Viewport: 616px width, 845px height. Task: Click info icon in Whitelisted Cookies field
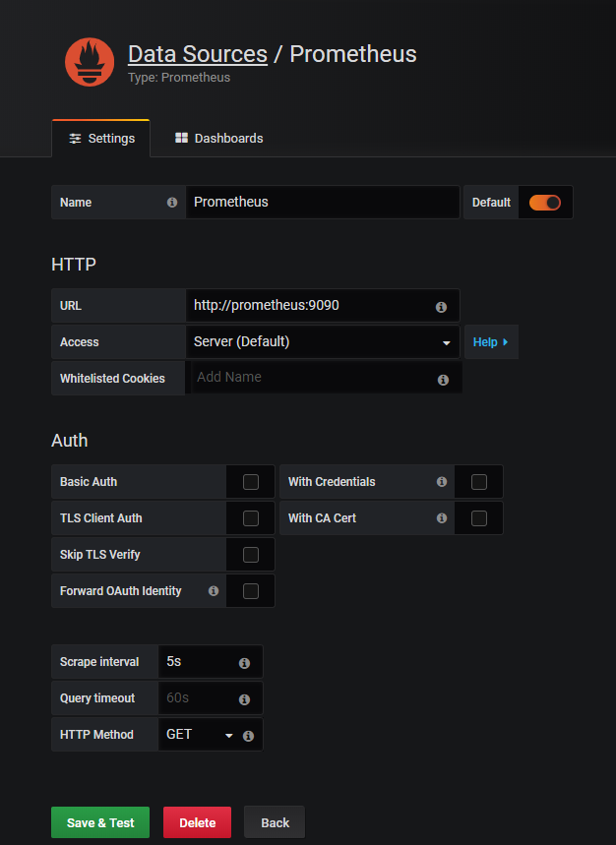pos(443,380)
